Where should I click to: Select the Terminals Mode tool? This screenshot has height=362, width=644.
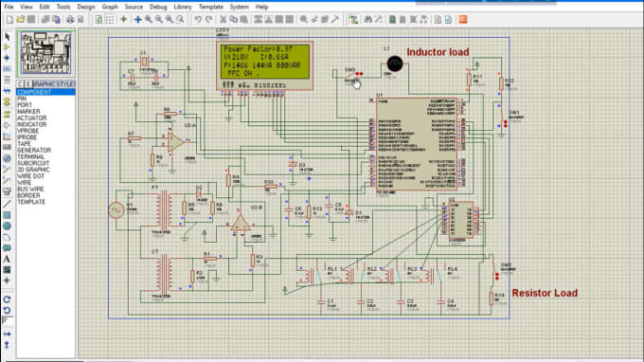[7, 115]
